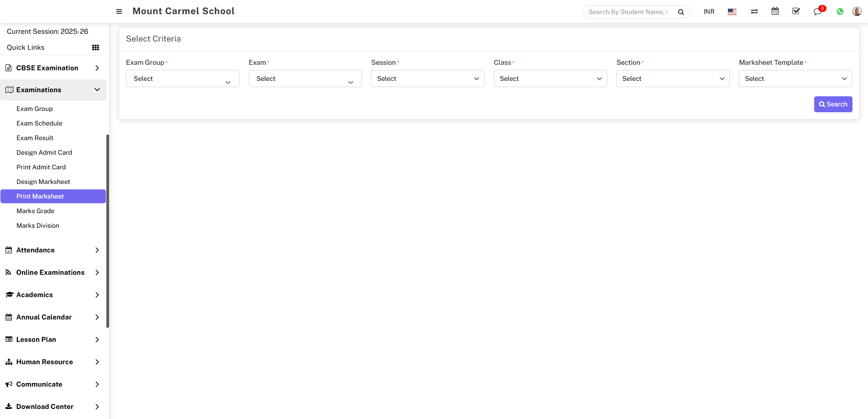Screen dimensions: 868x419
Task: Collapse the Examinations menu section
Action: pos(53,90)
